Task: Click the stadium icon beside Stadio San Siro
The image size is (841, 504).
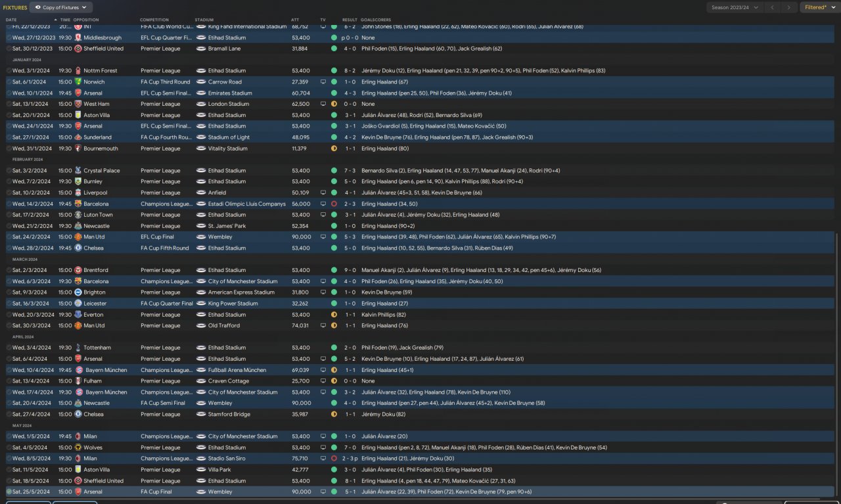Action: 201,459
